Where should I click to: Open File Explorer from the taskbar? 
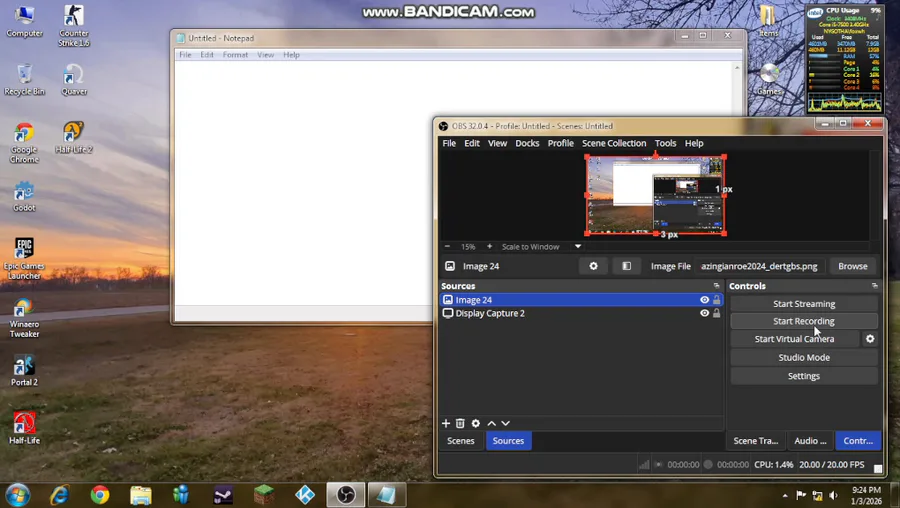click(x=141, y=495)
